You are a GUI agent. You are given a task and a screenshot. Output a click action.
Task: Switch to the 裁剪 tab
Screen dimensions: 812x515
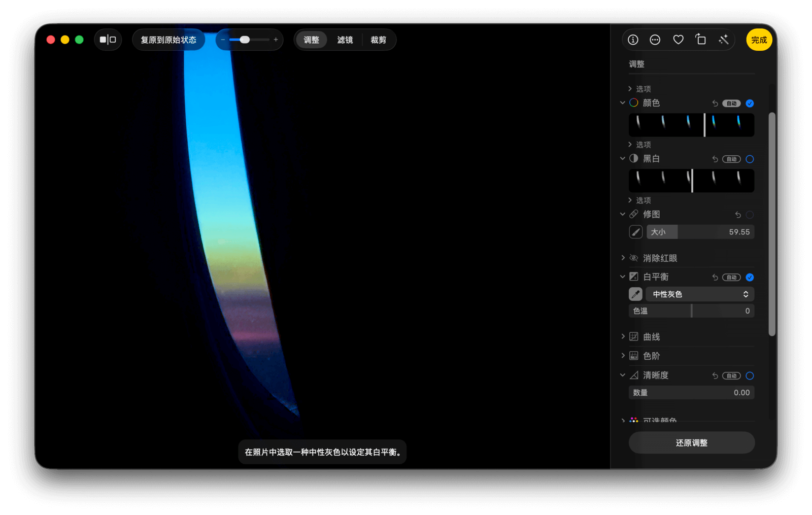coord(378,40)
